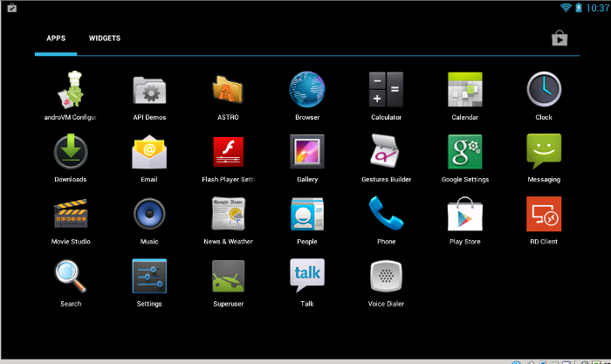Tap the battery status icon
The height and width of the screenshot is (364, 611).
[x=579, y=7]
